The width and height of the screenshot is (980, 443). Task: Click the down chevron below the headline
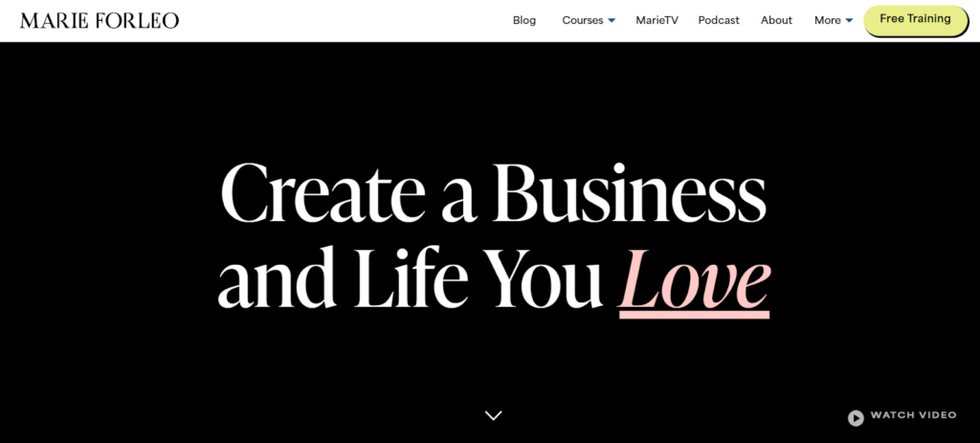tap(494, 415)
